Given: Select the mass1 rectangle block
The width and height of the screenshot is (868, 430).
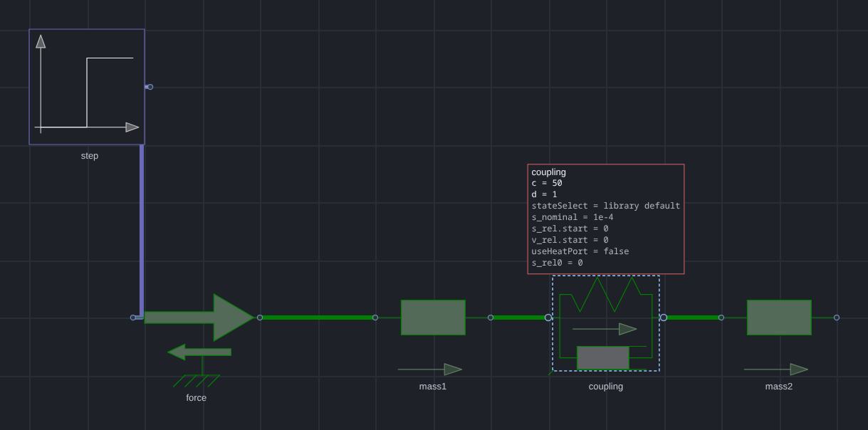Looking at the screenshot, I should pos(433,318).
